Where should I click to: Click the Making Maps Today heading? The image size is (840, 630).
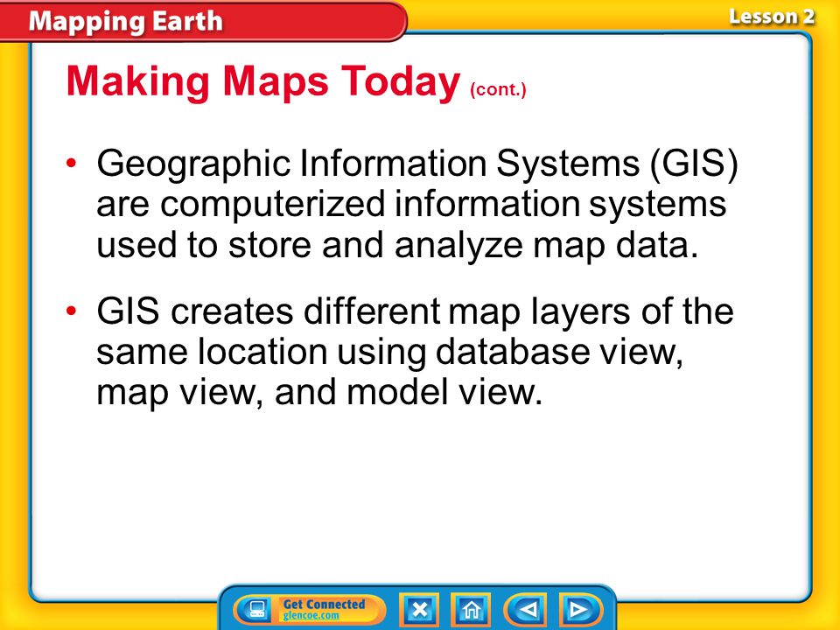click(263, 81)
